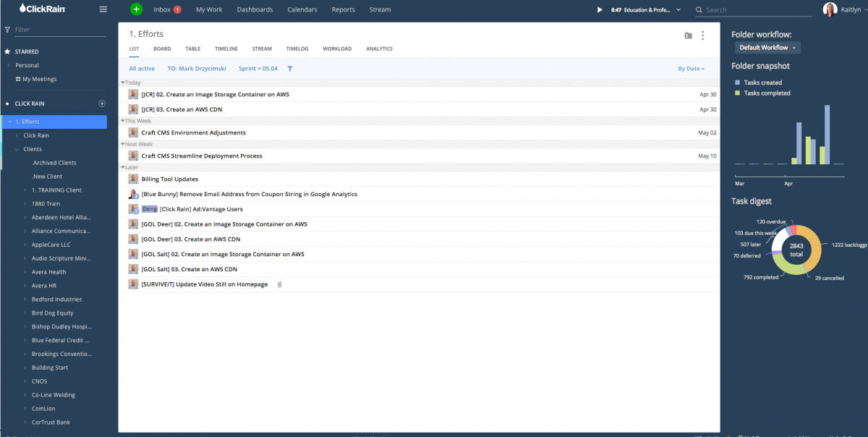The width and height of the screenshot is (868, 437).
Task: Click the blue filter funnel next to Sprint
Action: (x=290, y=69)
